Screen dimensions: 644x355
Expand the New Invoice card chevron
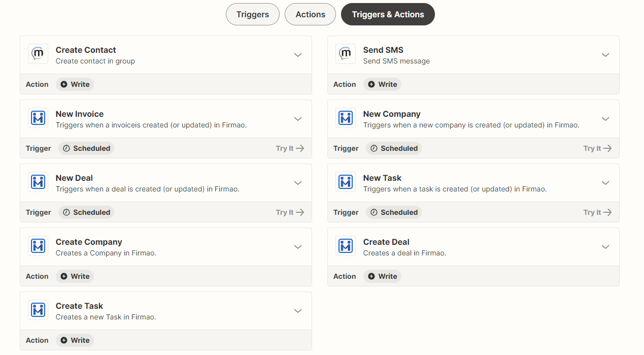[298, 119]
